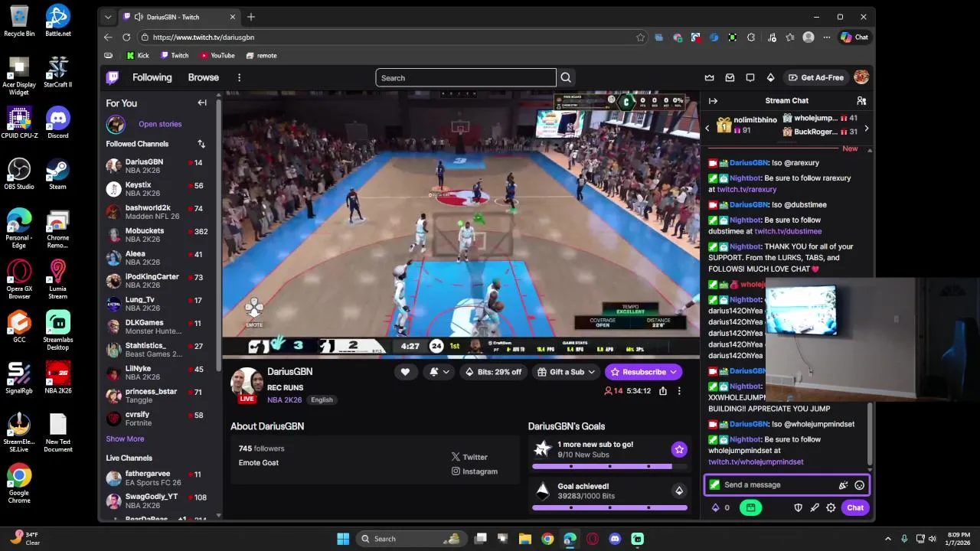Click the Get Ad-Free button

[x=816, y=77]
